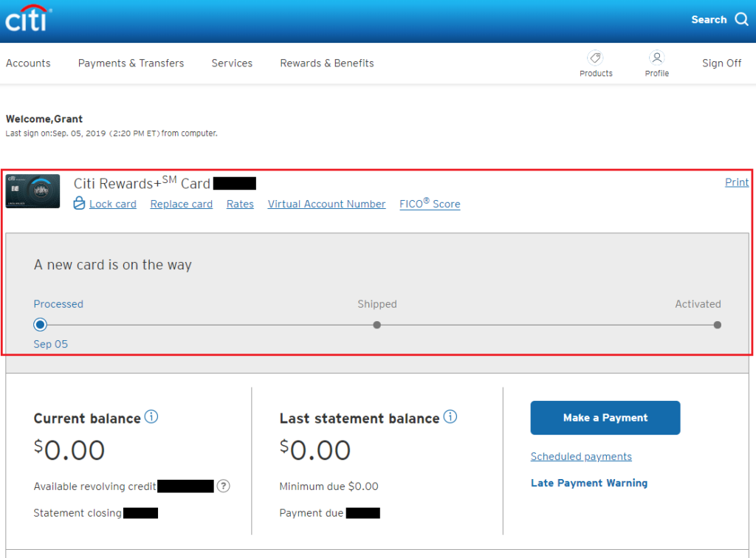Viewport: 756px width, 558px height.
Task: Click the Products tag icon
Action: (596, 58)
